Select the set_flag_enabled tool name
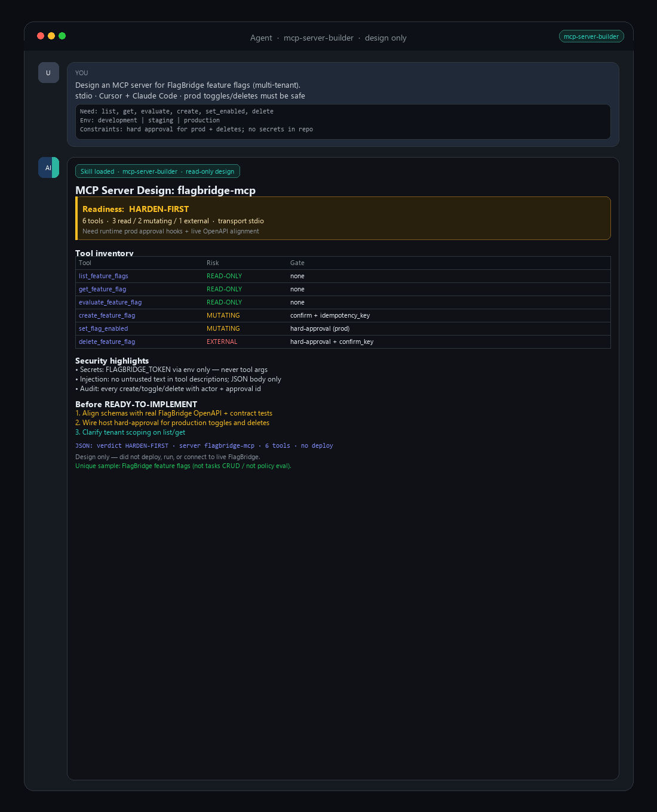 pyautogui.click(x=103, y=328)
